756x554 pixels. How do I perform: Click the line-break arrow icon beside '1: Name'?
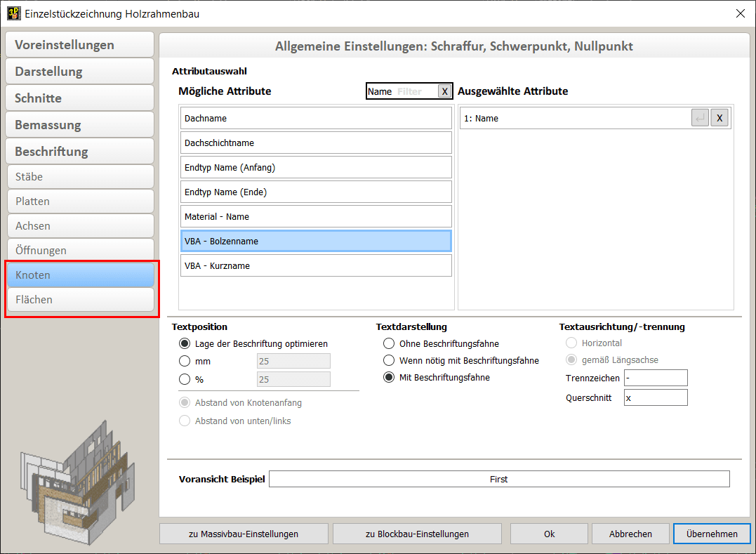tap(700, 118)
